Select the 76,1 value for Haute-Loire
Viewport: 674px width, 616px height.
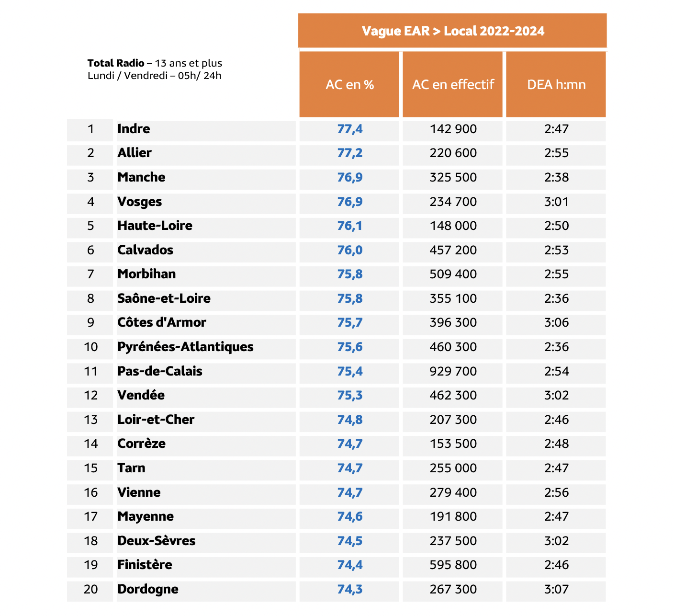pyautogui.click(x=350, y=226)
